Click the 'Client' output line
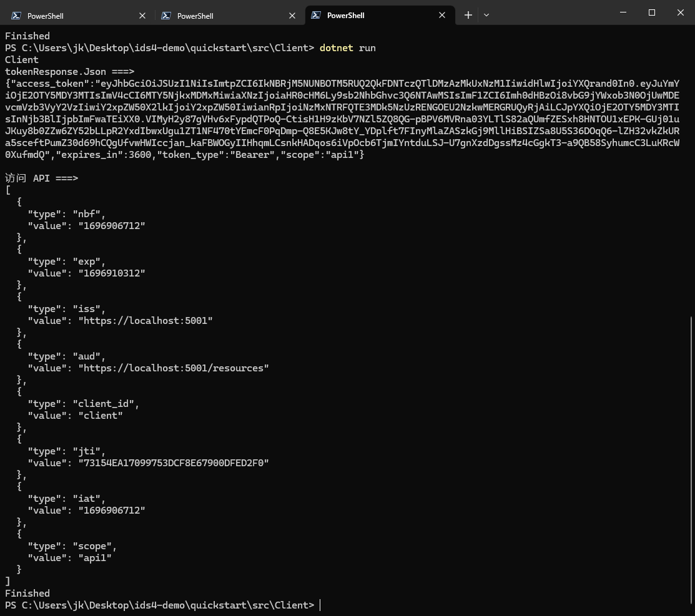Image resolution: width=695 pixels, height=616 pixels. pyautogui.click(x=22, y=60)
